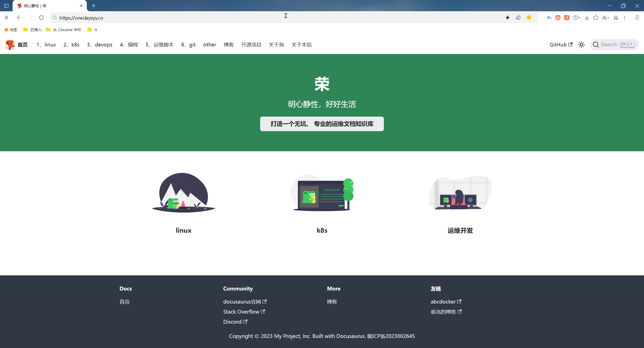The image size is (644, 348).
Task: Click the lightning bolt icon in address bar
Action: pyautogui.click(x=507, y=18)
